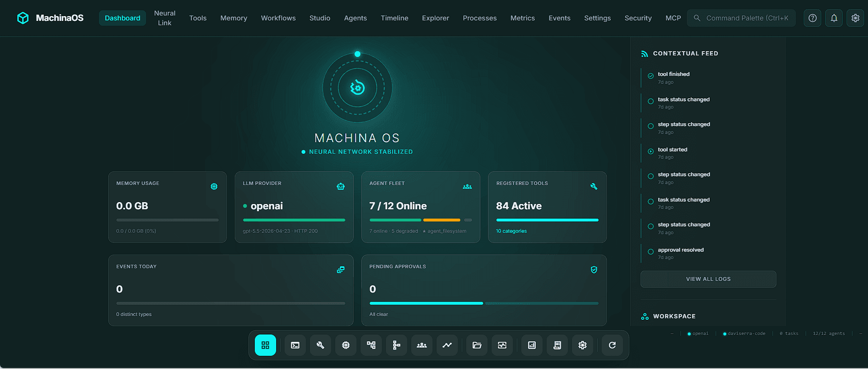Click the Dashboard tab button
The width and height of the screenshot is (868, 369).
(122, 18)
